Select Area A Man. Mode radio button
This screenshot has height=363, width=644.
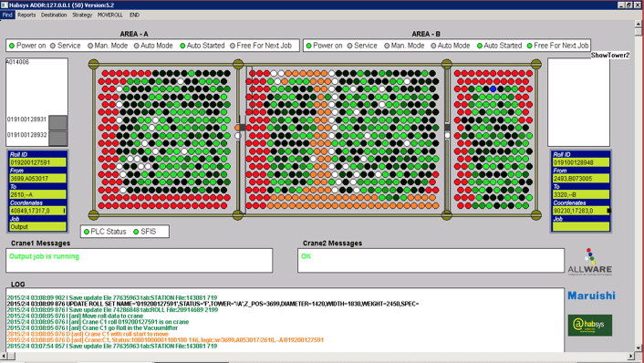(90, 46)
